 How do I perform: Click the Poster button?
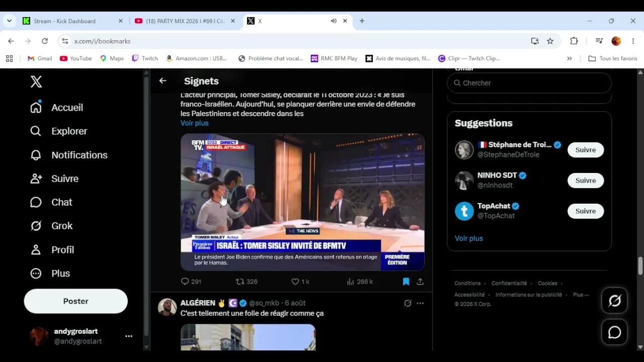tap(76, 301)
